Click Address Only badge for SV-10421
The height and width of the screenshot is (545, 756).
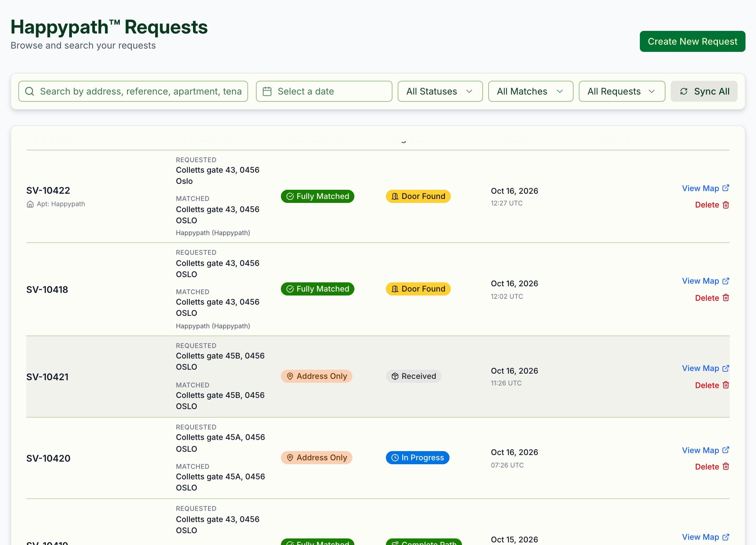316,376
